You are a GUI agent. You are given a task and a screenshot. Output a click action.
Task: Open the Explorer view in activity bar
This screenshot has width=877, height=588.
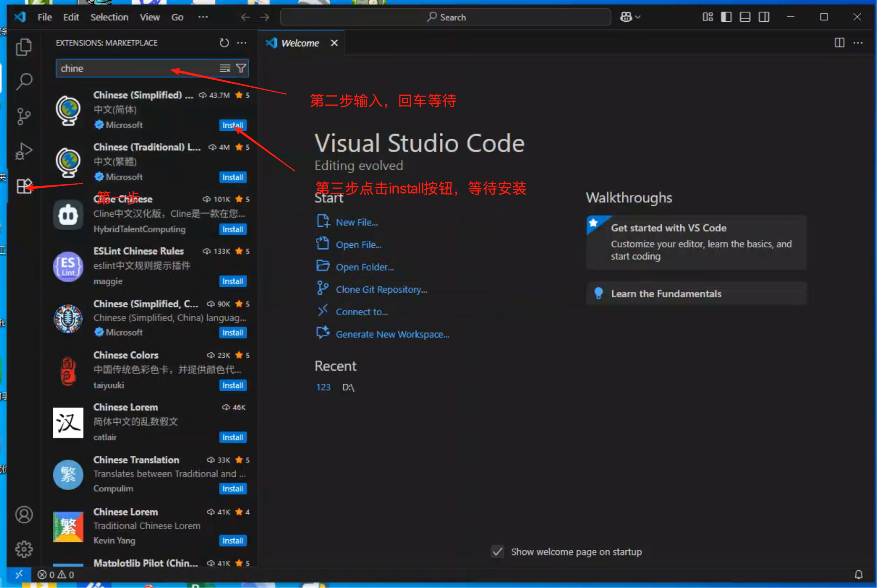click(x=24, y=47)
